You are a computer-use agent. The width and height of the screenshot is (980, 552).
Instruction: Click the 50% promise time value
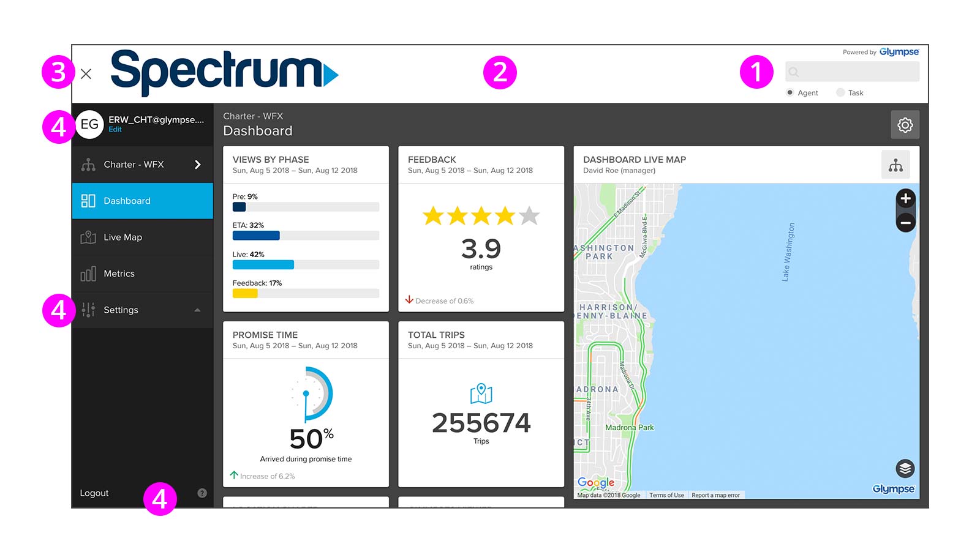coord(311,439)
